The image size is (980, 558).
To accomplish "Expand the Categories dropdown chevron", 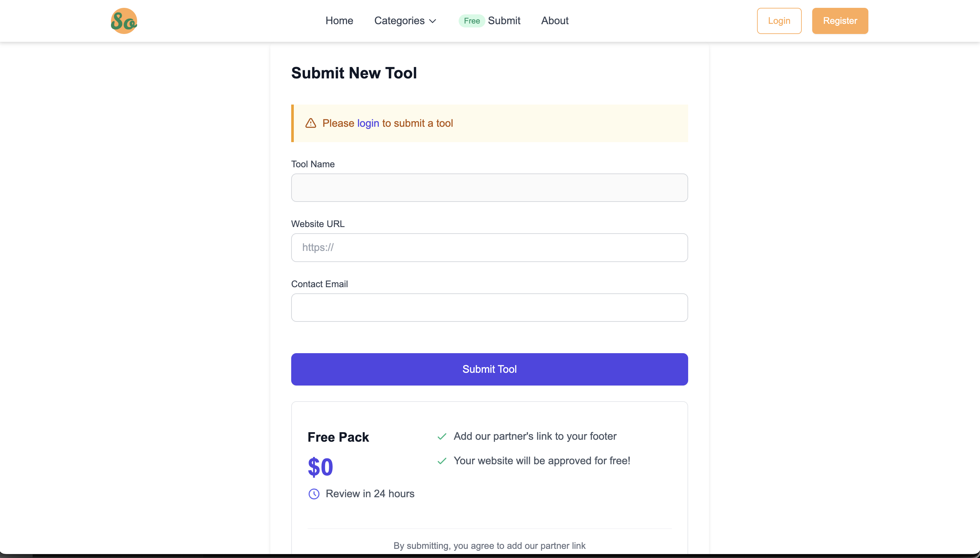I will point(433,21).
